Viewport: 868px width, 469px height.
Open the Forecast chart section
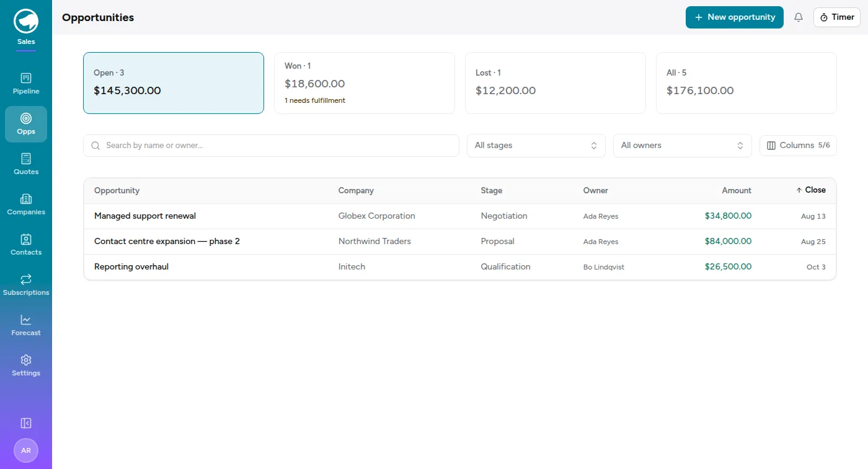click(26, 326)
